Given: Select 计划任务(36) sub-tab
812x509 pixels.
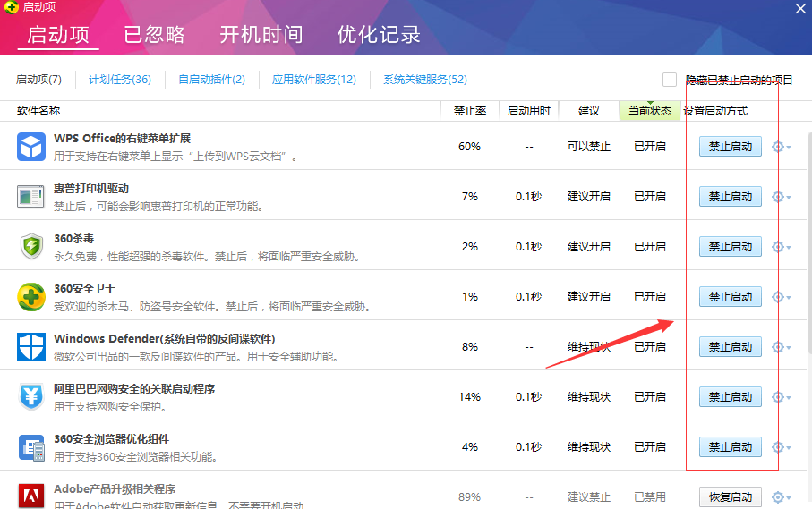Looking at the screenshot, I should (120, 80).
